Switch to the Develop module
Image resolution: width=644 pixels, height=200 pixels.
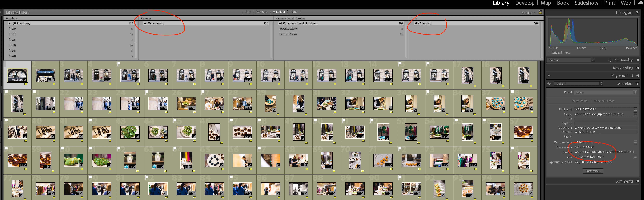click(525, 3)
